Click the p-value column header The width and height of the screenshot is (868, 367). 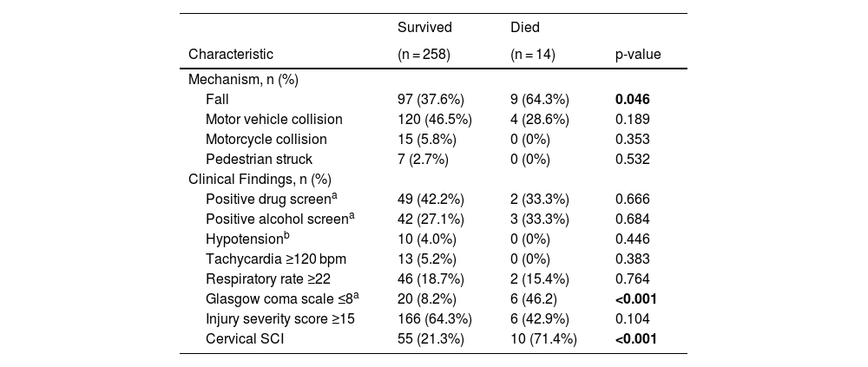click(x=638, y=55)
